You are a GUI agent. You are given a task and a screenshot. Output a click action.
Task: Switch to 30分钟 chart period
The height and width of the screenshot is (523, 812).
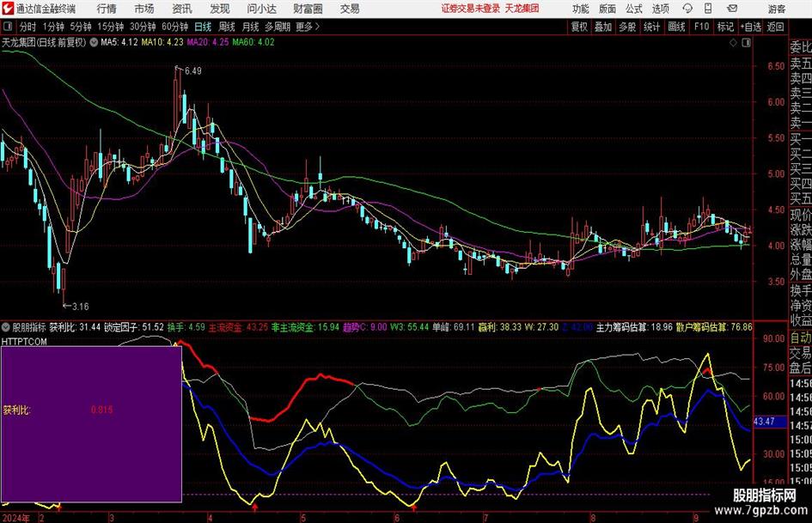pos(143,27)
